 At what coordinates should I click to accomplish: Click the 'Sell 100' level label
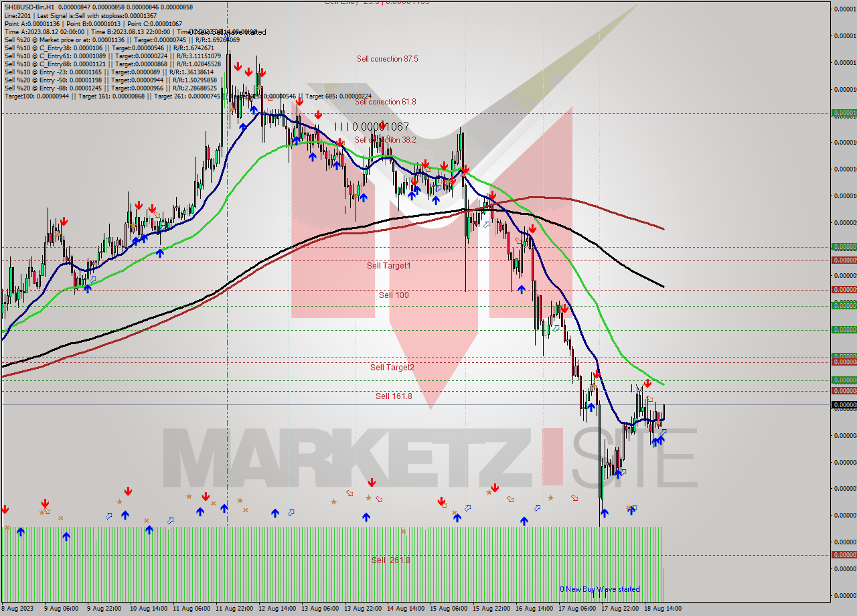pos(394,295)
